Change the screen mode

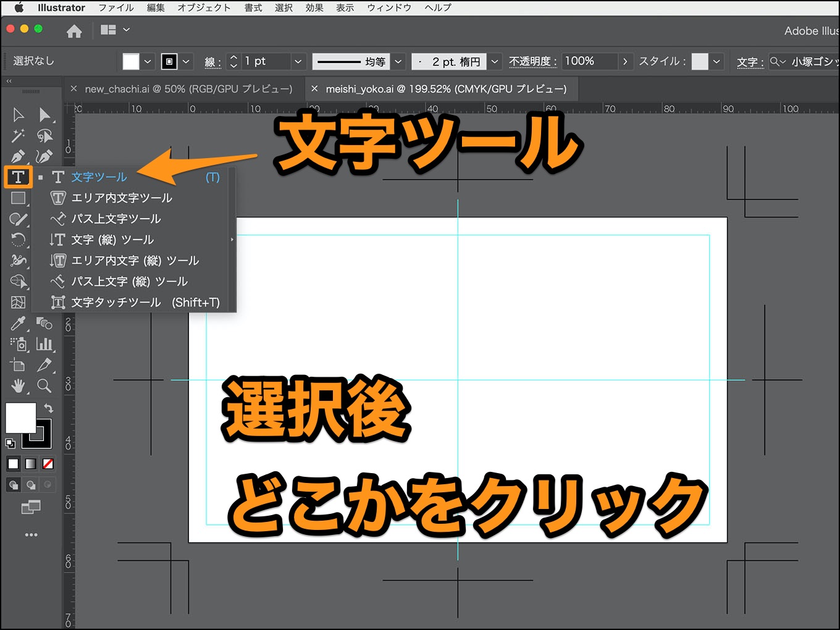30,508
